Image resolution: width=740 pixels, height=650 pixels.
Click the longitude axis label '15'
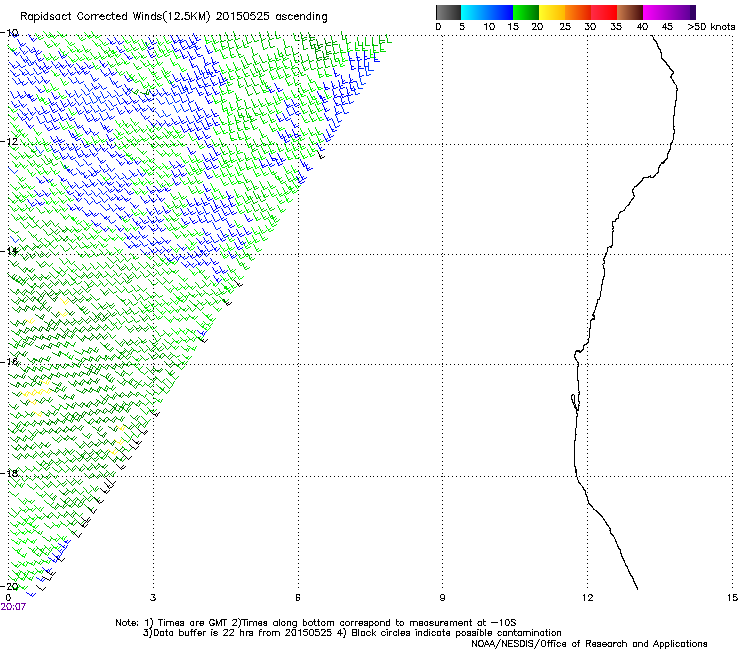[x=732, y=598]
